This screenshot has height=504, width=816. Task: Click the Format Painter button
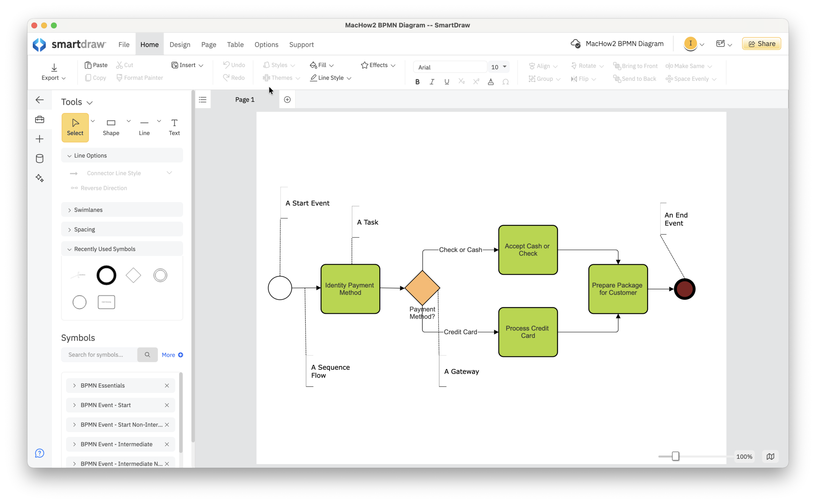click(x=139, y=78)
